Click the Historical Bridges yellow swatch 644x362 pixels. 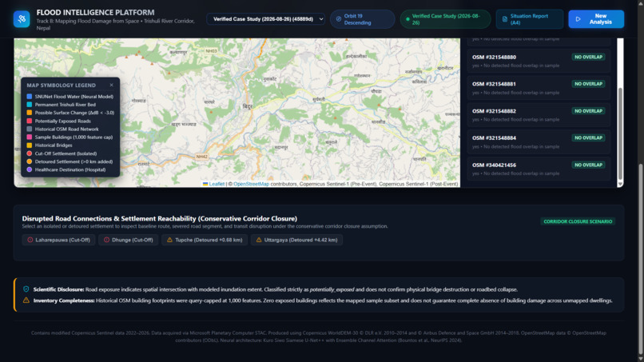click(29, 145)
